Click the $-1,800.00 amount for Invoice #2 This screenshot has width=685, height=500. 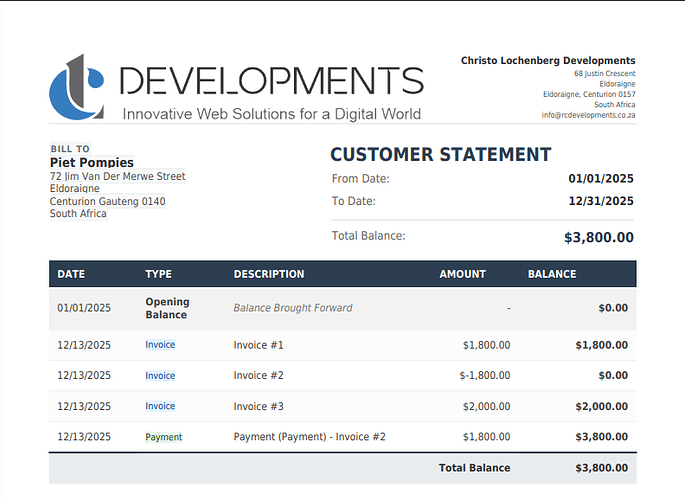tap(484, 376)
